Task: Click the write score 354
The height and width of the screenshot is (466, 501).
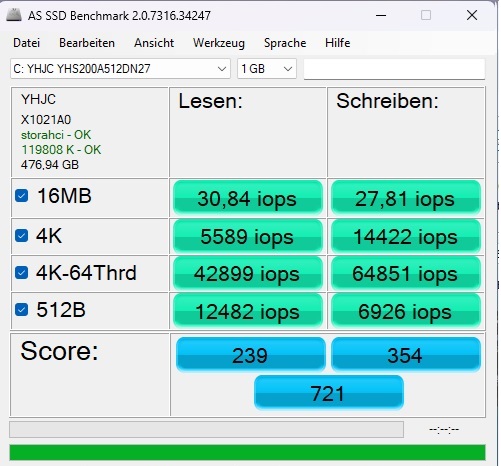Action: pos(406,355)
